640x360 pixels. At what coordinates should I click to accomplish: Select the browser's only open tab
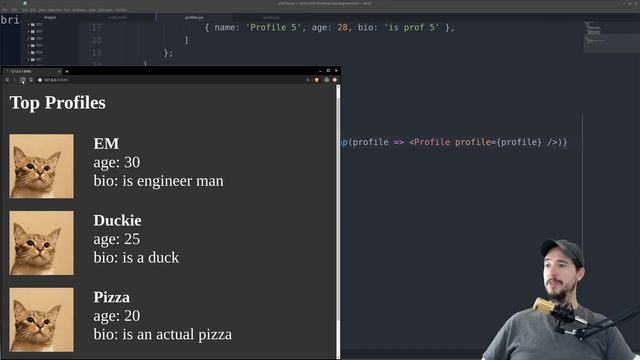coord(32,71)
